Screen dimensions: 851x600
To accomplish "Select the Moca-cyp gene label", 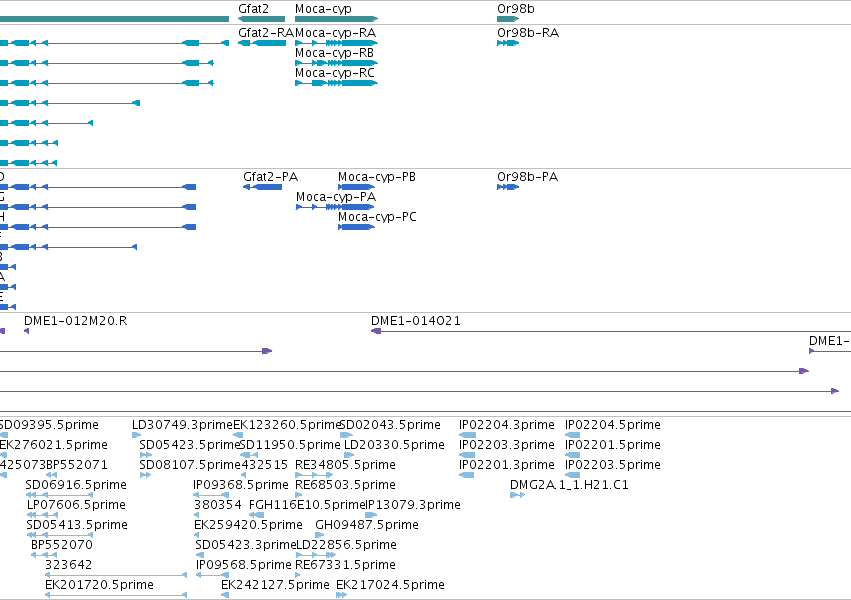I will 323,9.
